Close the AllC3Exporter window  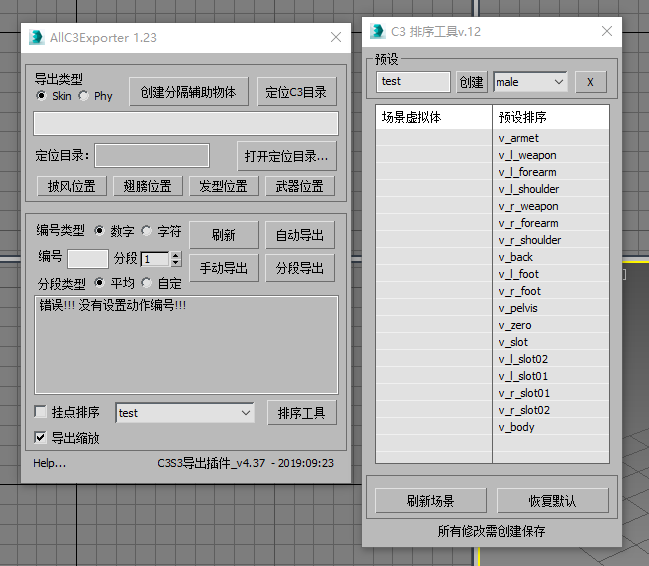coord(336,37)
